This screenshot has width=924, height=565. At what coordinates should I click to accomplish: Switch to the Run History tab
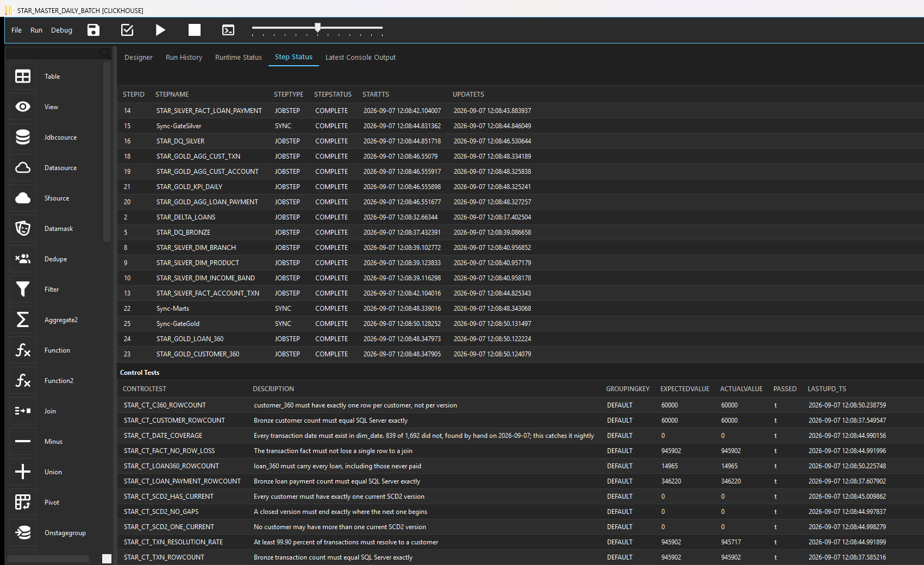(x=184, y=58)
